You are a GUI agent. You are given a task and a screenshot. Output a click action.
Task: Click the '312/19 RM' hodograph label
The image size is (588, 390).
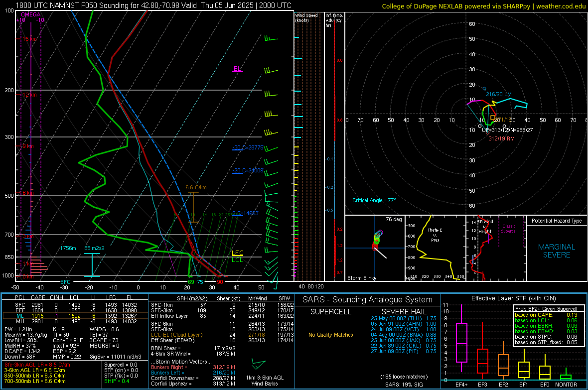point(501,139)
